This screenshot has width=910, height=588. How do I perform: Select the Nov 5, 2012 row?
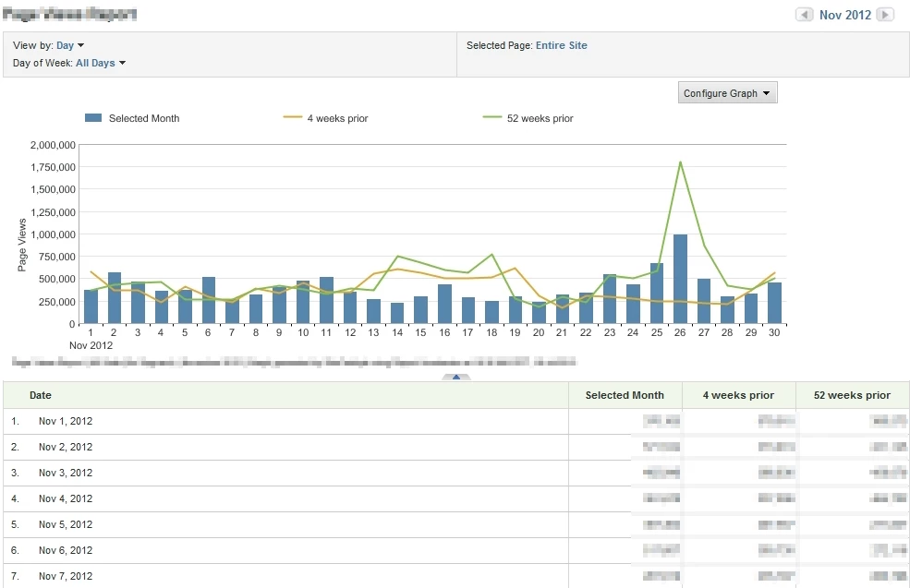456,525
